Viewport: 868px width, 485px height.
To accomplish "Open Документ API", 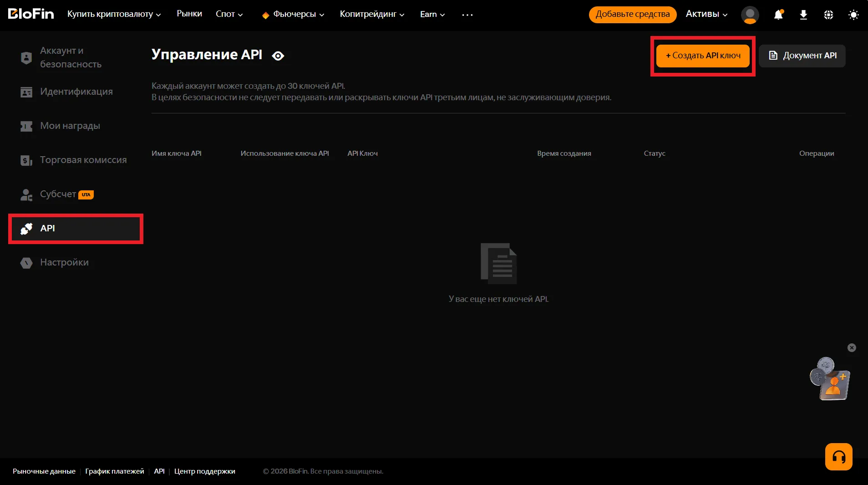I will pyautogui.click(x=802, y=56).
